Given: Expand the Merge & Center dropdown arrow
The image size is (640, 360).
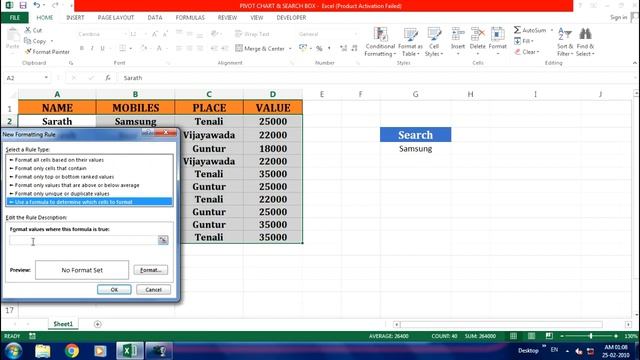Looking at the screenshot, I should coord(290,49).
